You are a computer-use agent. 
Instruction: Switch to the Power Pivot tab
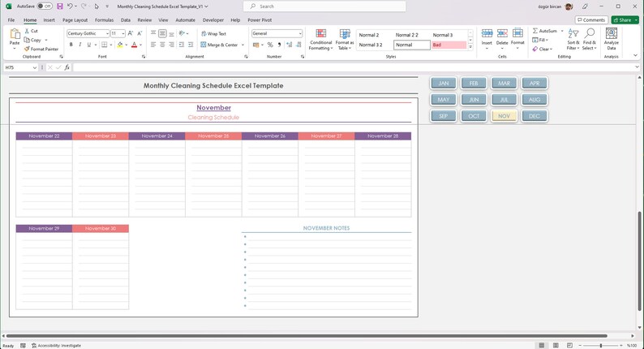point(260,19)
